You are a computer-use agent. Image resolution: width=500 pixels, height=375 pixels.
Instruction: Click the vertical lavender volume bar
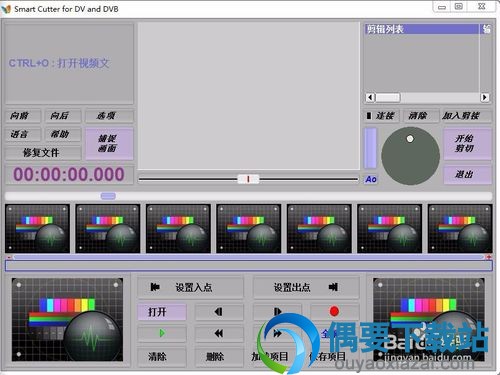[370, 148]
